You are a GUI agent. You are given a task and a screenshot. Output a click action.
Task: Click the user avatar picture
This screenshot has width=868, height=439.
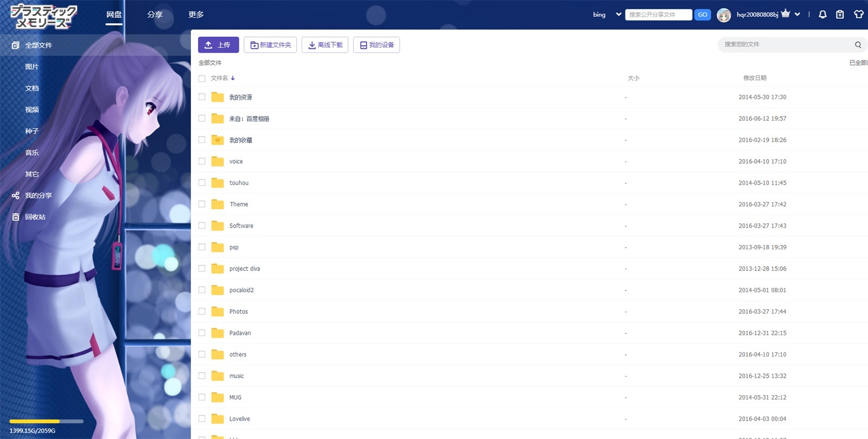coord(724,15)
